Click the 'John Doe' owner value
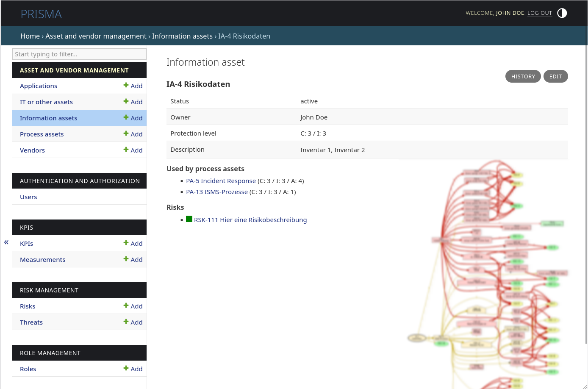This screenshot has height=389, width=588. click(x=314, y=117)
